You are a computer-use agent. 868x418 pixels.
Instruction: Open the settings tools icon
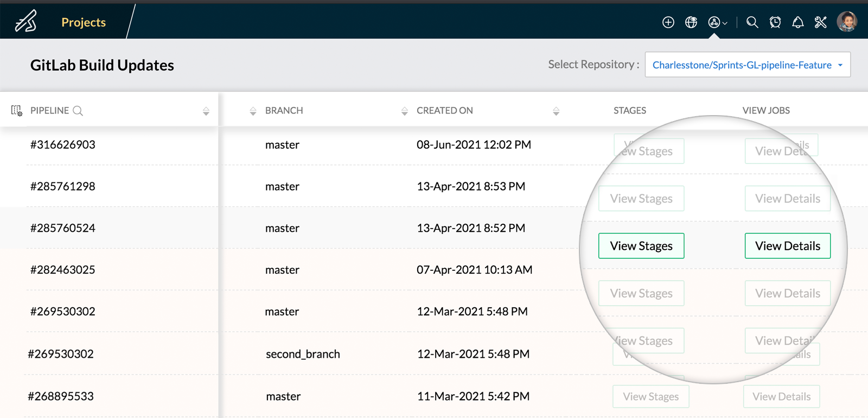820,22
